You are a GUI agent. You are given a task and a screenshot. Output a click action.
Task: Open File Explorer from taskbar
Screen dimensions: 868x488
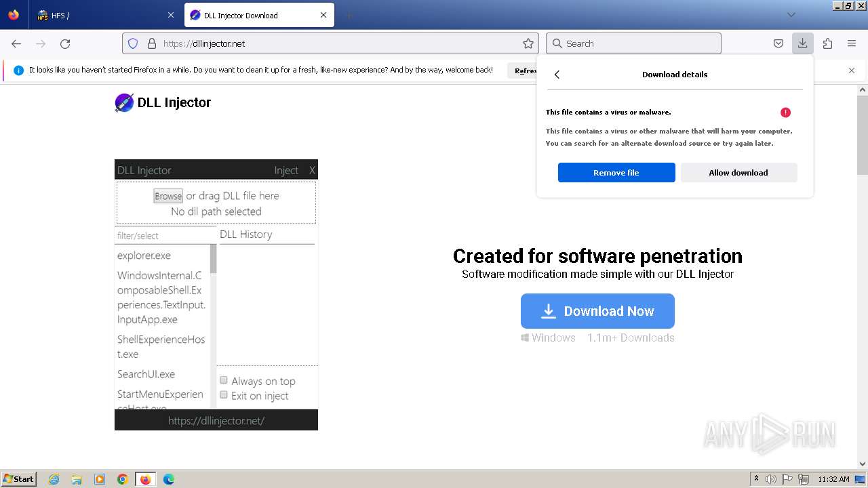pos(77,479)
